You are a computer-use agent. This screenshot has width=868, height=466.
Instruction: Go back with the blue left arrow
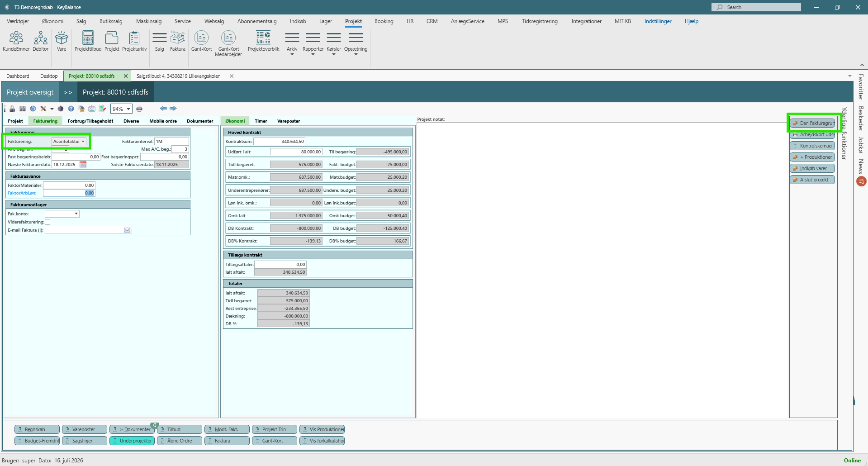point(163,109)
